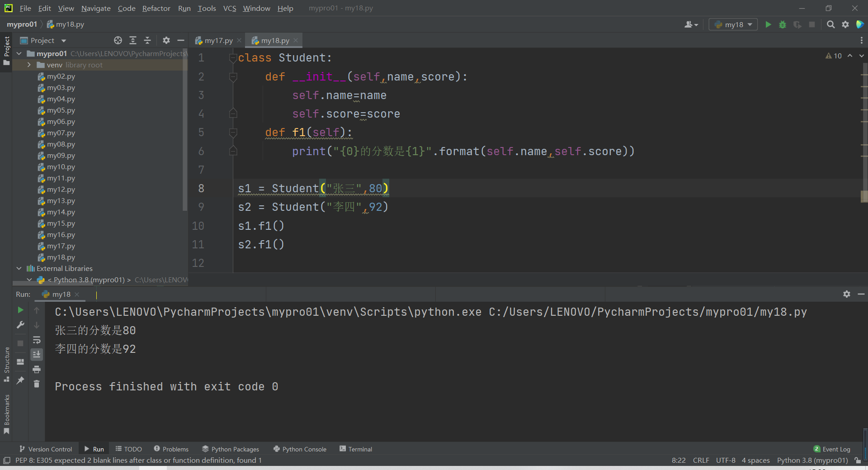Screen dimensions: 868x470
Task: Click the 10 warnings inspection indicator
Action: [833, 56]
